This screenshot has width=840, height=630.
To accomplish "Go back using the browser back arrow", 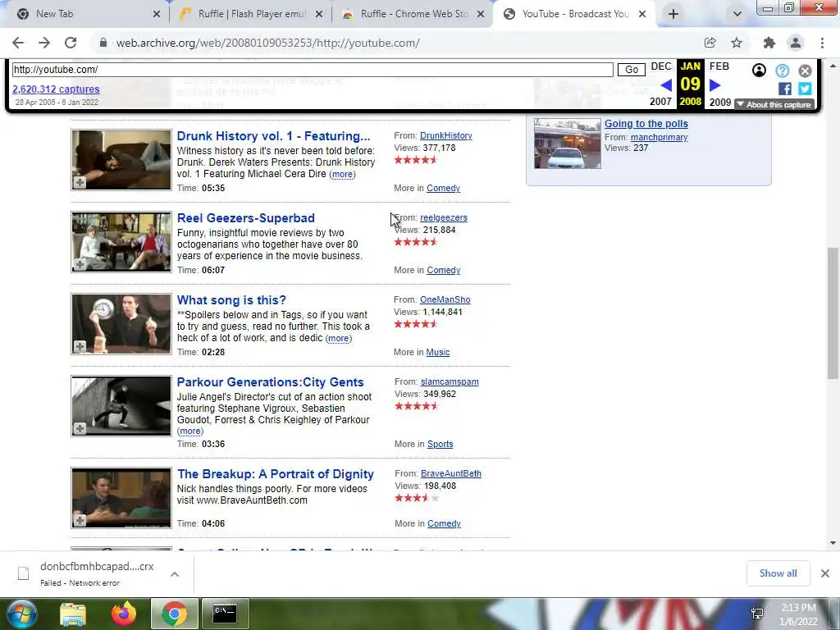I will [x=18, y=43].
